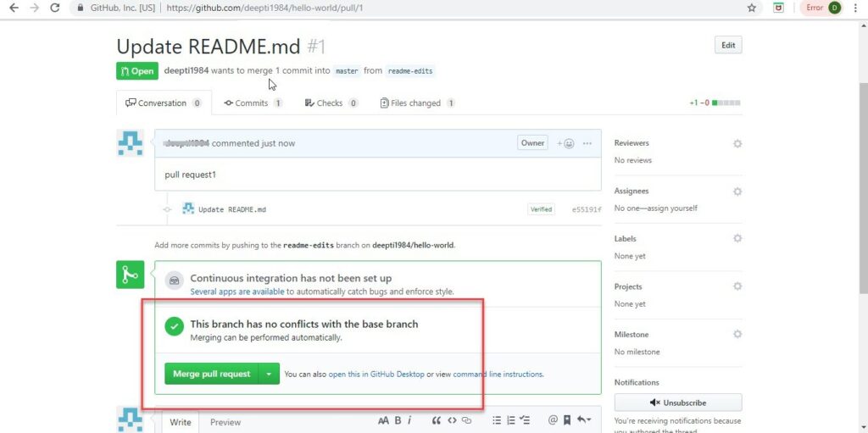Open commit hash e55191f
The height and width of the screenshot is (433, 868).
(587, 210)
